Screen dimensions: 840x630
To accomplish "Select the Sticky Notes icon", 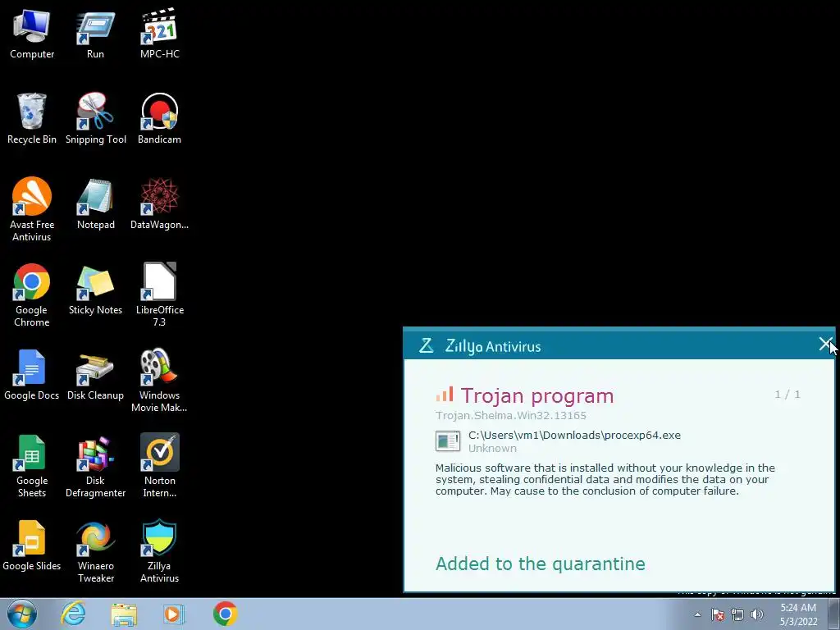I will click(95, 290).
